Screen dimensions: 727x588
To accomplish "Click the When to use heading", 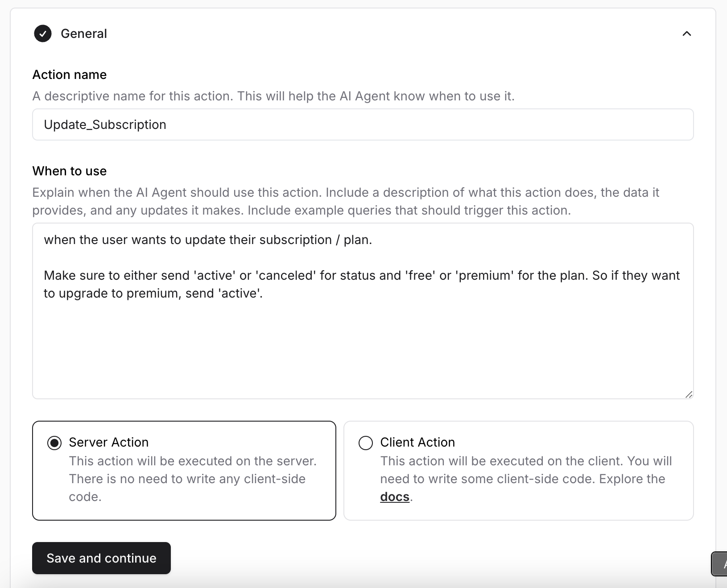I will pyautogui.click(x=69, y=171).
